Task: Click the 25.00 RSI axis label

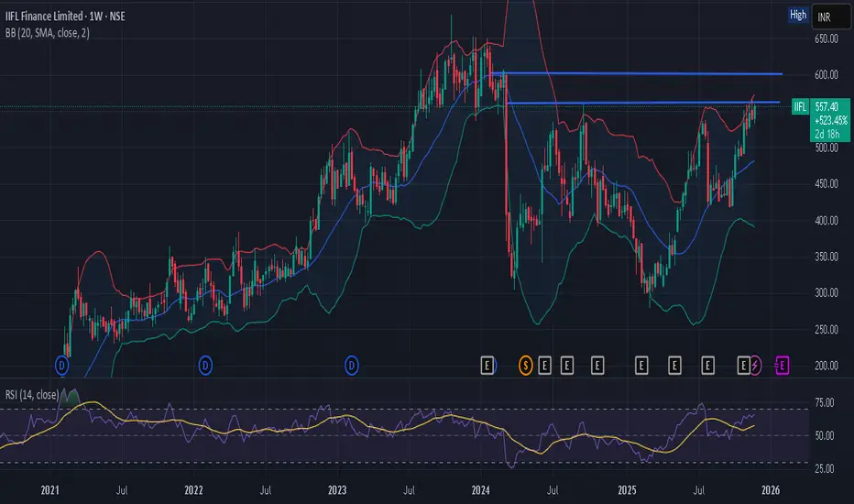Action: click(x=824, y=468)
